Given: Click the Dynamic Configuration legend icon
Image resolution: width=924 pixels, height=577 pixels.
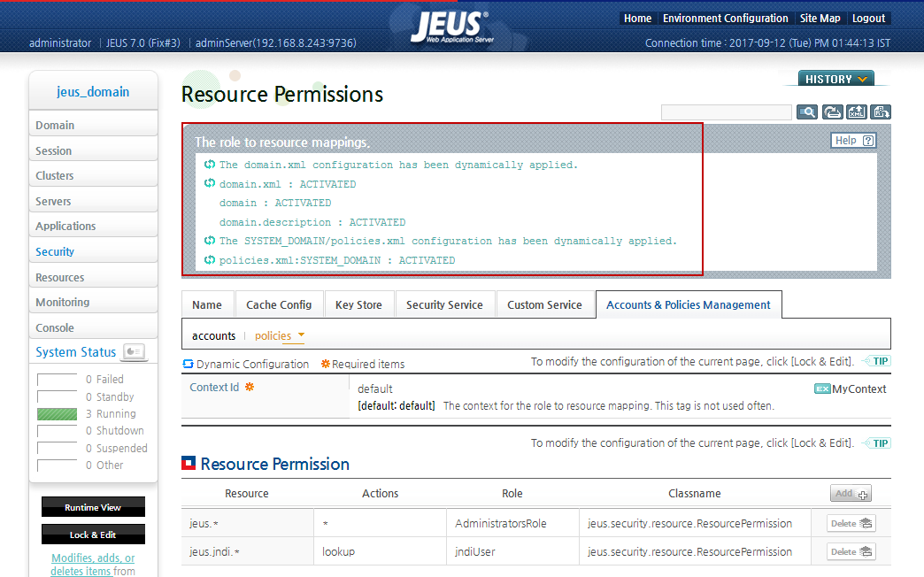Looking at the screenshot, I should pyautogui.click(x=188, y=364).
